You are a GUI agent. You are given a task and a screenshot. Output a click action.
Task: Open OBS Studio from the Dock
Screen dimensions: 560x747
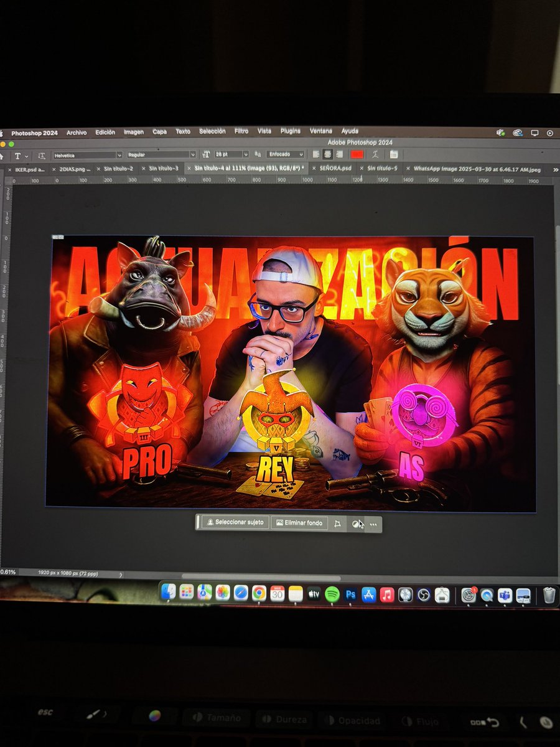click(424, 595)
